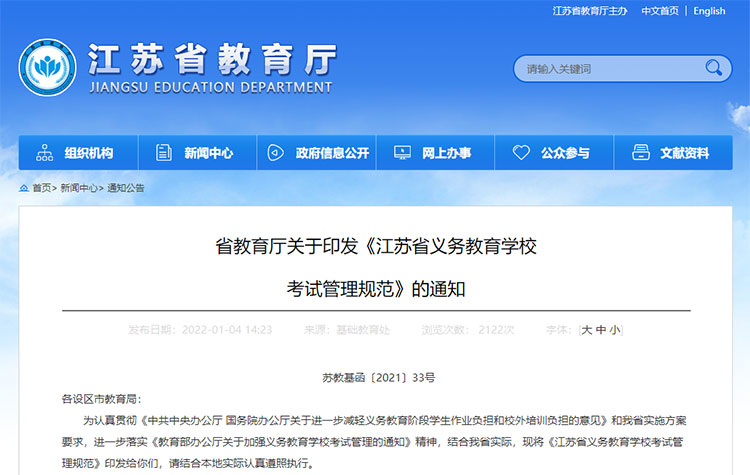Select medium font size 中
This screenshot has width=750, height=475.
(x=601, y=329)
